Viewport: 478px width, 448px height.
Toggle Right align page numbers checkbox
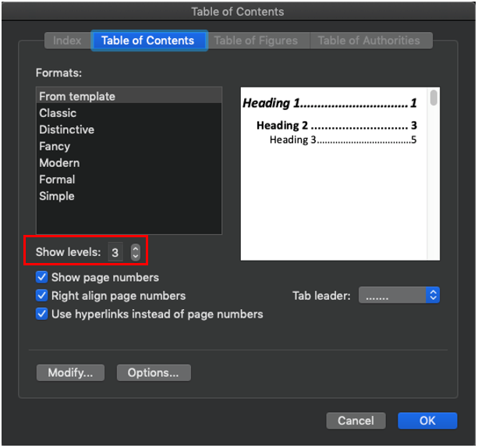[41, 296]
